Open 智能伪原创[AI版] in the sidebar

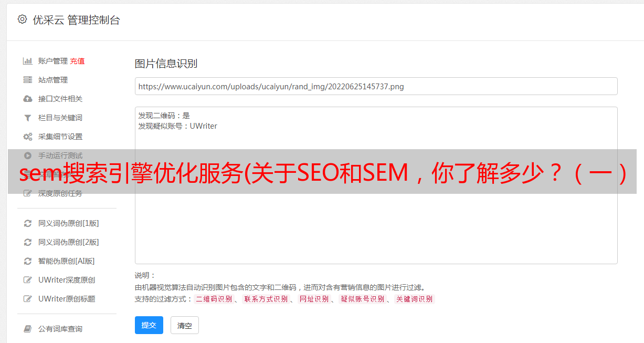click(66, 261)
